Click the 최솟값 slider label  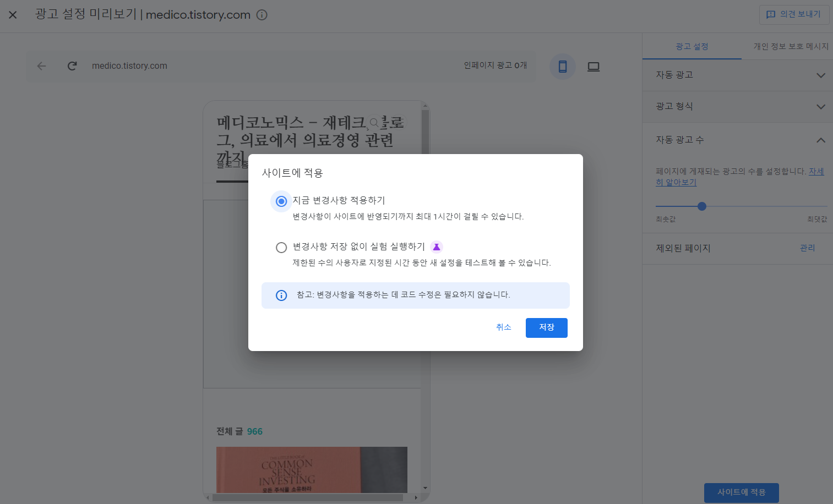(x=665, y=219)
